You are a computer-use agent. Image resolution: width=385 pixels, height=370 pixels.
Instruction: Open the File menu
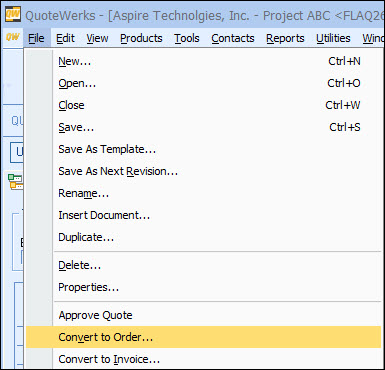[x=36, y=38]
